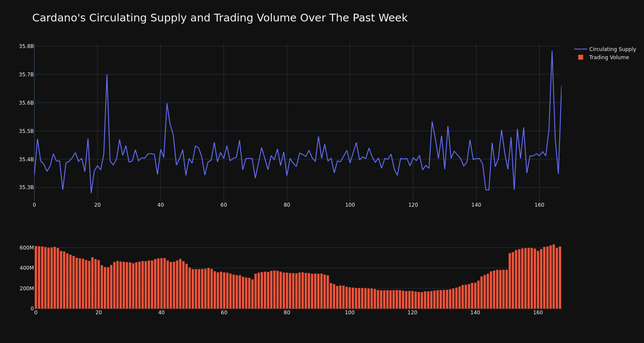Screen dimensions: 644x343
Task: Click the supply spike near 35.7B at hour 23
Action: tap(107, 75)
